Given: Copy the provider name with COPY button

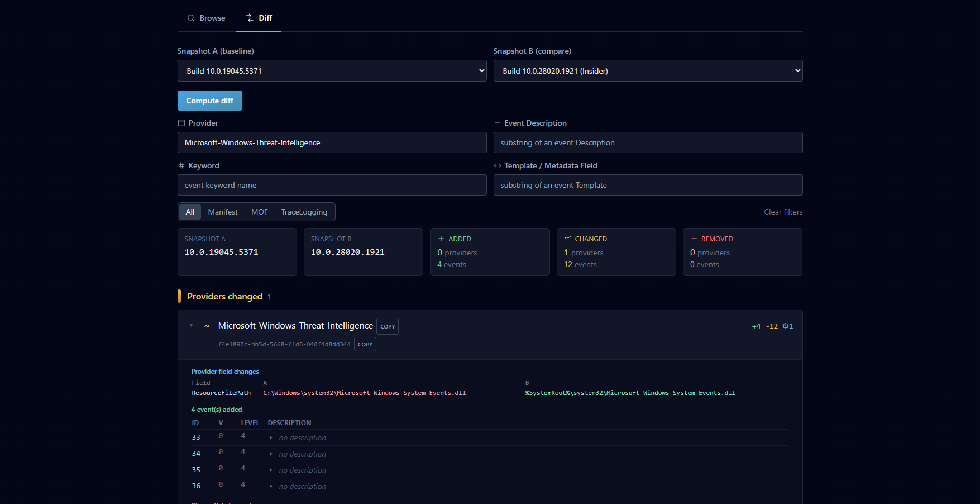Looking at the screenshot, I should tap(388, 326).
